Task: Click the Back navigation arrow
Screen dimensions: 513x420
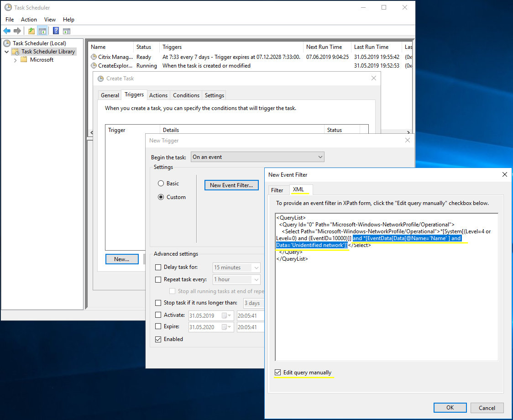Action: (7, 31)
